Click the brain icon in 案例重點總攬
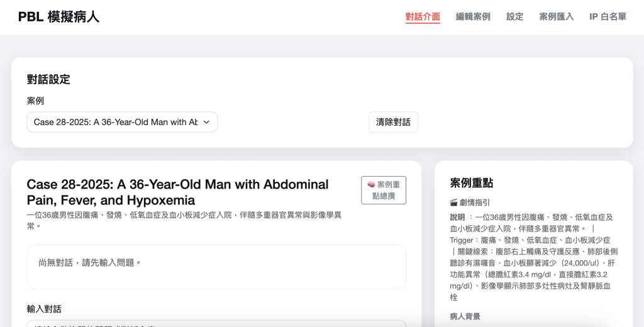 point(371,185)
